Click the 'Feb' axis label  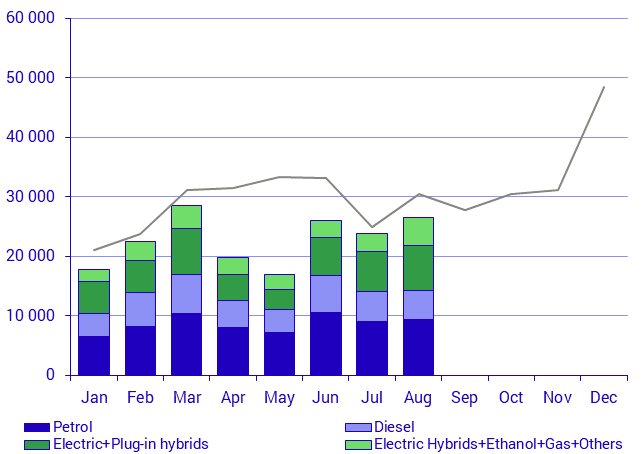(x=140, y=397)
